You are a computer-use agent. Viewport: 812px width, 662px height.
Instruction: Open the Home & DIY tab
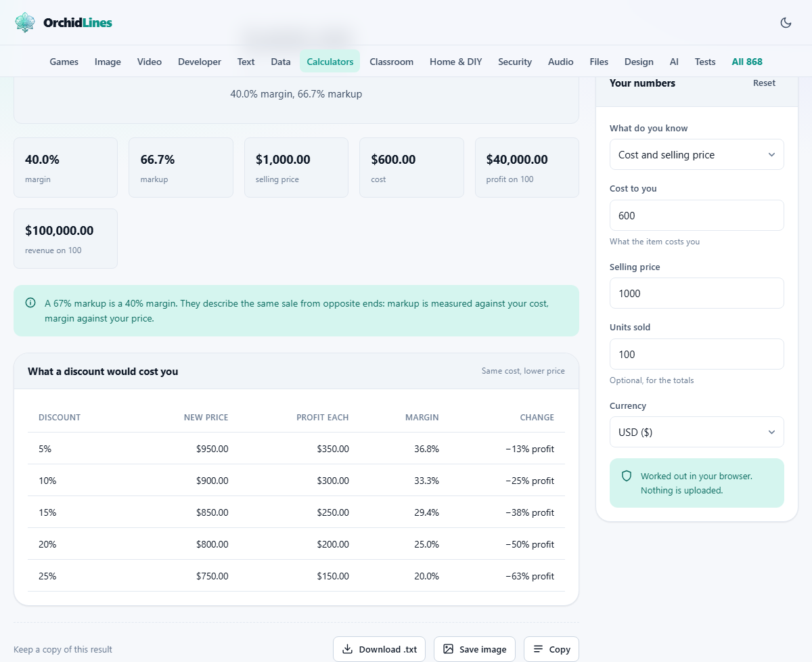click(456, 62)
